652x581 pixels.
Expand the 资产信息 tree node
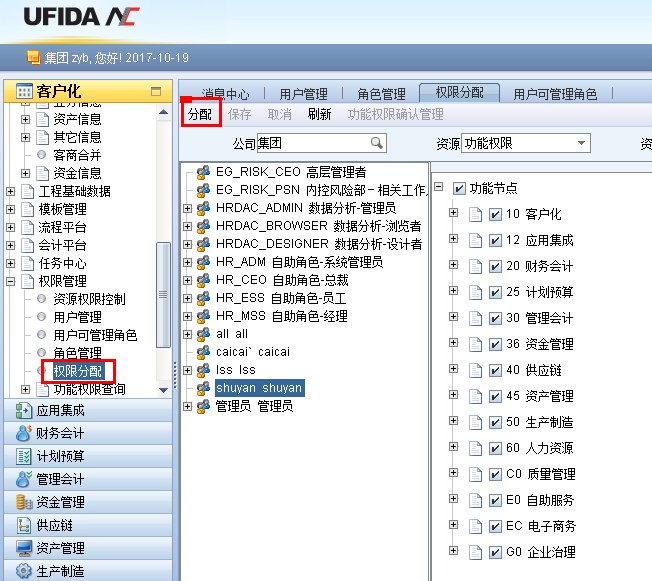pyautogui.click(x=26, y=119)
